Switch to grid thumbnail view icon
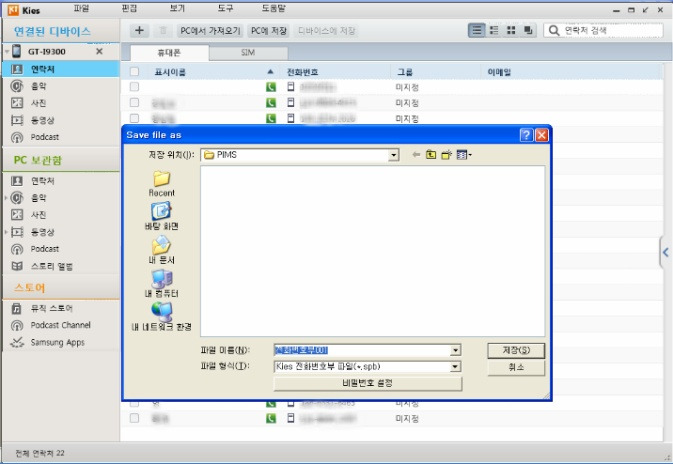673x464 pixels. (x=511, y=30)
